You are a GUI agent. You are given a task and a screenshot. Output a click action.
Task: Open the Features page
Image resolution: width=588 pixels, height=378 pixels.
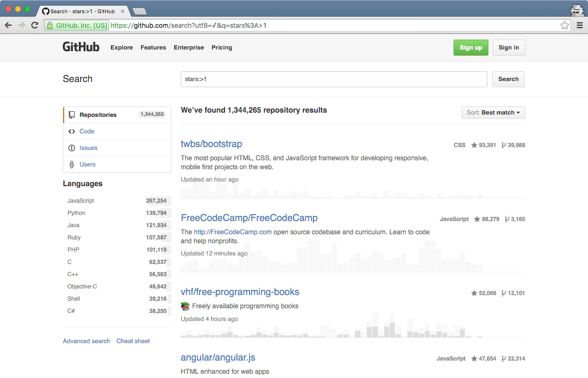point(153,48)
